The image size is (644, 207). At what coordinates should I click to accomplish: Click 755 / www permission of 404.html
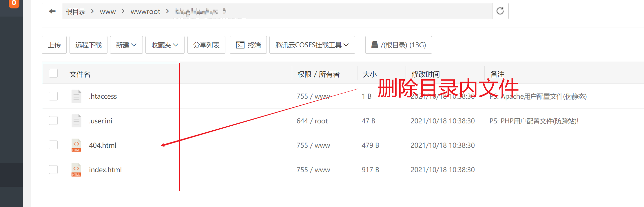pos(313,145)
